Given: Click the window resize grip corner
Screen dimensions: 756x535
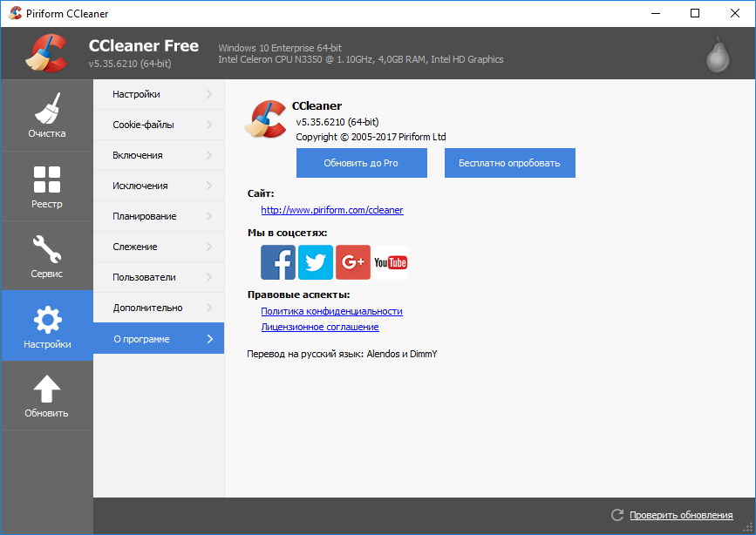Looking at the screenshot, I should 748,528.
